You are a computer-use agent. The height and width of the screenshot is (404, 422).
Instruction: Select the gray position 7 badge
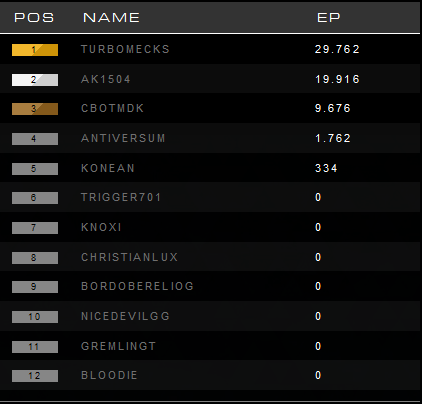[35, 228]
